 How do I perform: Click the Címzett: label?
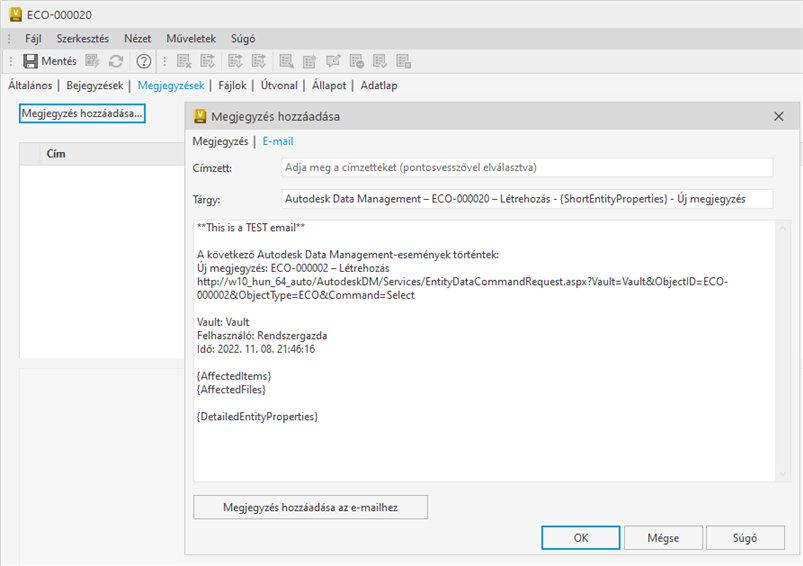tap(212, 168)
